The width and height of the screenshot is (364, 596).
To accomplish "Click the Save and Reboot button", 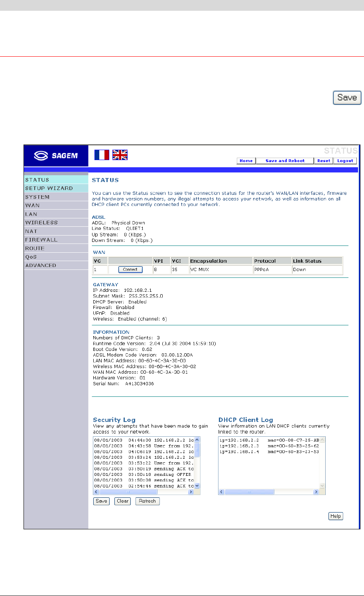I will point(285,161).
